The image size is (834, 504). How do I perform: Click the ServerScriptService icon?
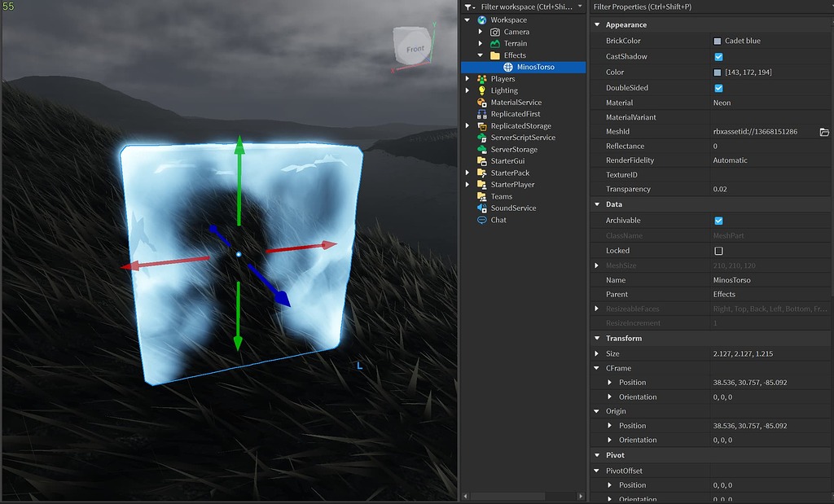(484, 137)
